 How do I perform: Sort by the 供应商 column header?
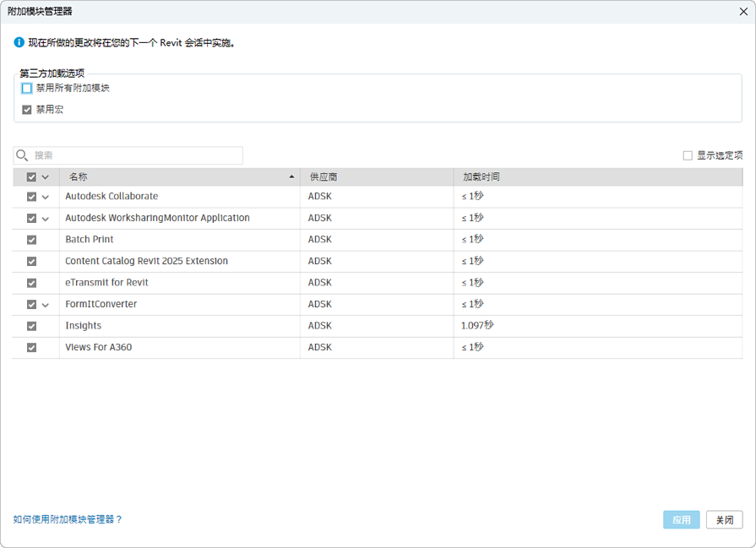coord(377,176)
